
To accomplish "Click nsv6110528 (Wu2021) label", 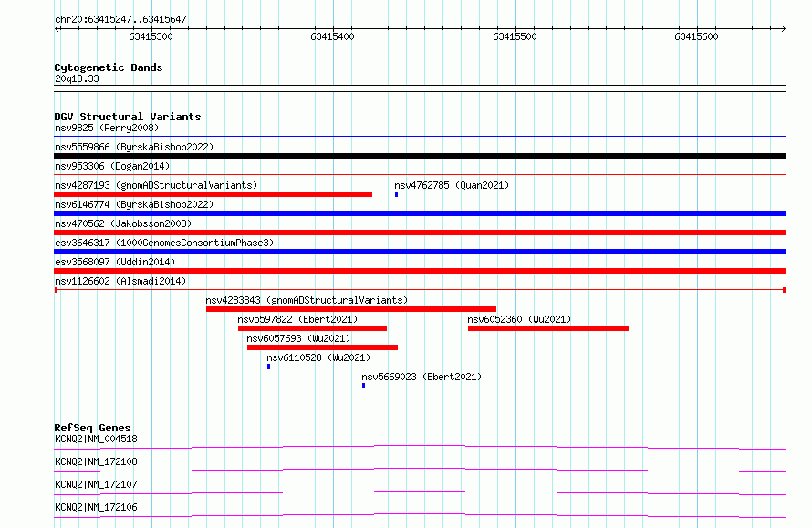I will (318, 357).
